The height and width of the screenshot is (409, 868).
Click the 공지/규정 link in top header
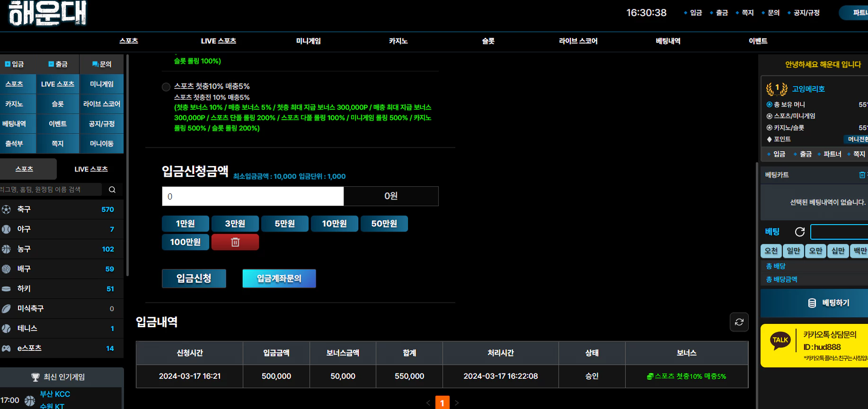[806, 13]
